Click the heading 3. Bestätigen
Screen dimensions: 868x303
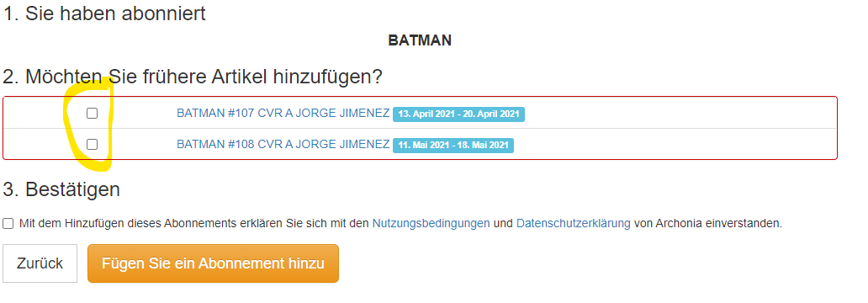[61, 189]
